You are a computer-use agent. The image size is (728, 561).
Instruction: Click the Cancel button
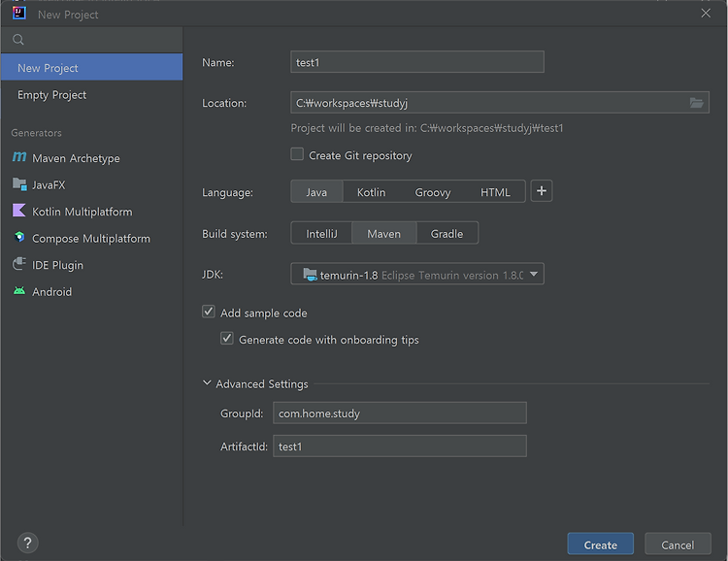678,544
